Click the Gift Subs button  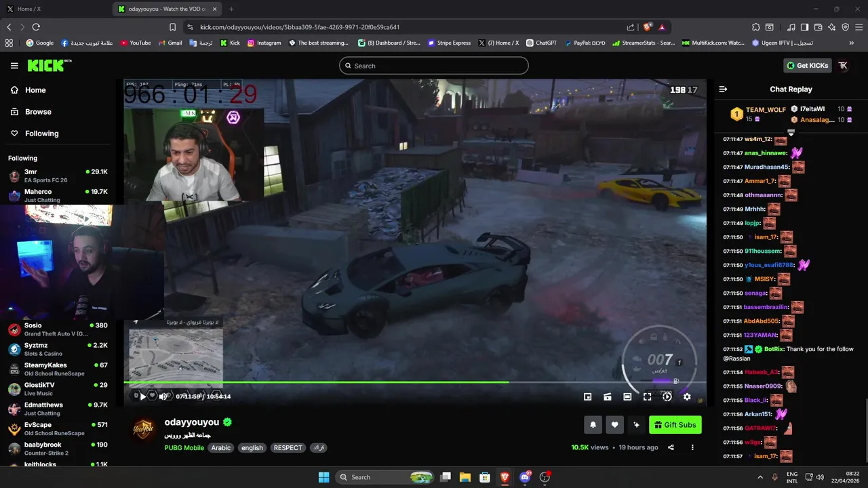point(675,425)
